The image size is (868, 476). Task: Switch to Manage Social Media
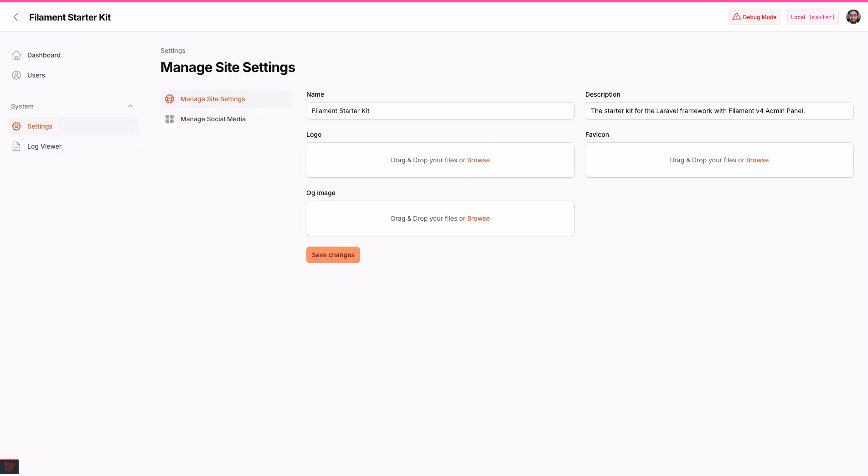[226, 119]
